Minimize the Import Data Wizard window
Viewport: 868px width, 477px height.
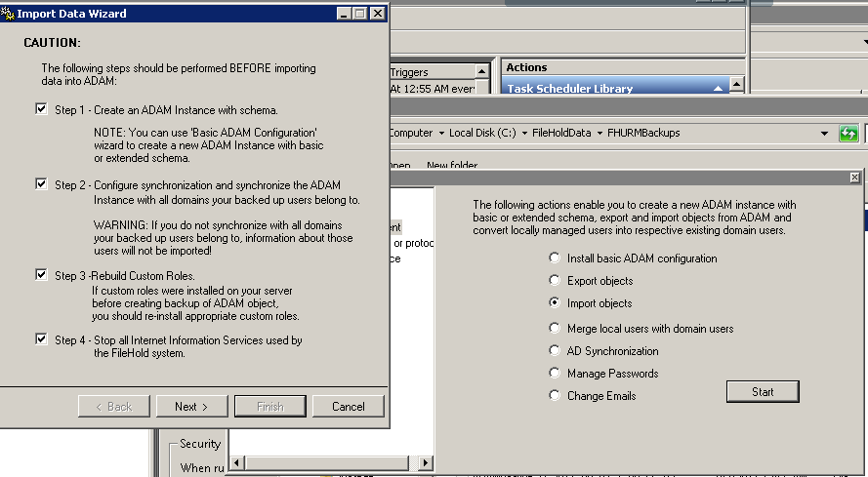coord(344,14)
